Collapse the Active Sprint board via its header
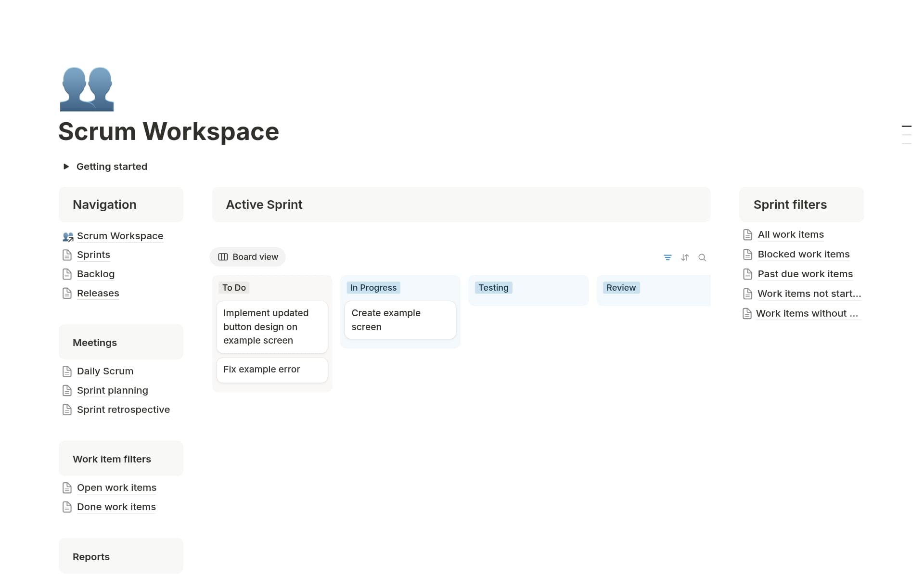Image resolution: width=924 pixels, height=577 pixels. pos(264,205)
